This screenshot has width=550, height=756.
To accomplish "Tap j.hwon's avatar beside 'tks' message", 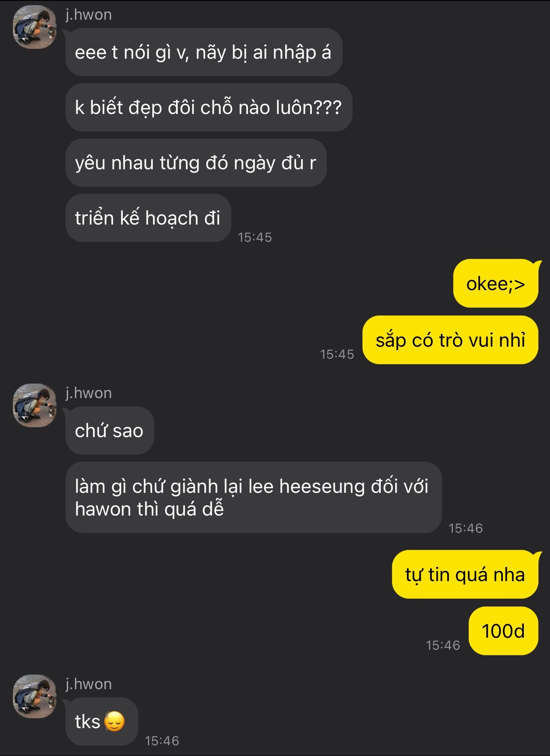I will [x=35, y=696].
